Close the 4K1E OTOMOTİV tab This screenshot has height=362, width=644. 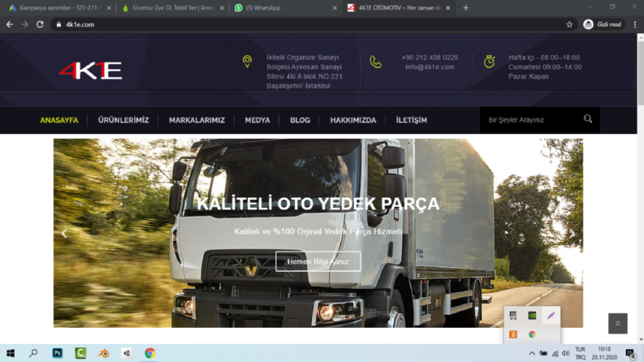click(448, 8)
